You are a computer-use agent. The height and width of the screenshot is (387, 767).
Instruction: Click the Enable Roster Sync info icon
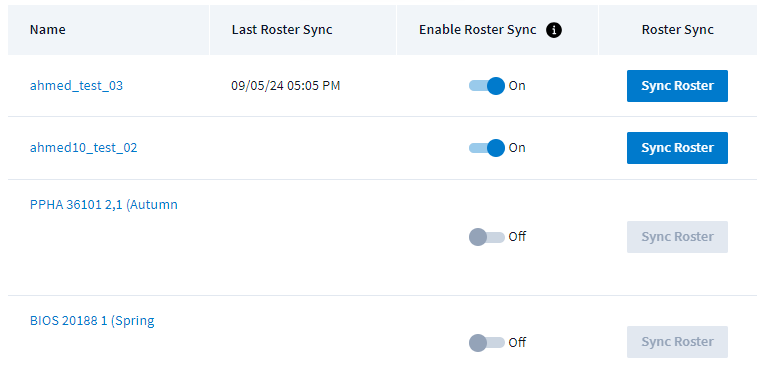coord(554,30)
